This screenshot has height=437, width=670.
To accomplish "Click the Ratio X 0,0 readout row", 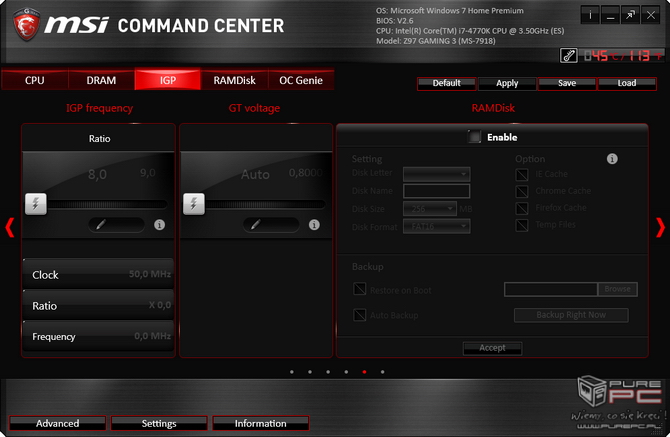I will [x=98, y=305].
